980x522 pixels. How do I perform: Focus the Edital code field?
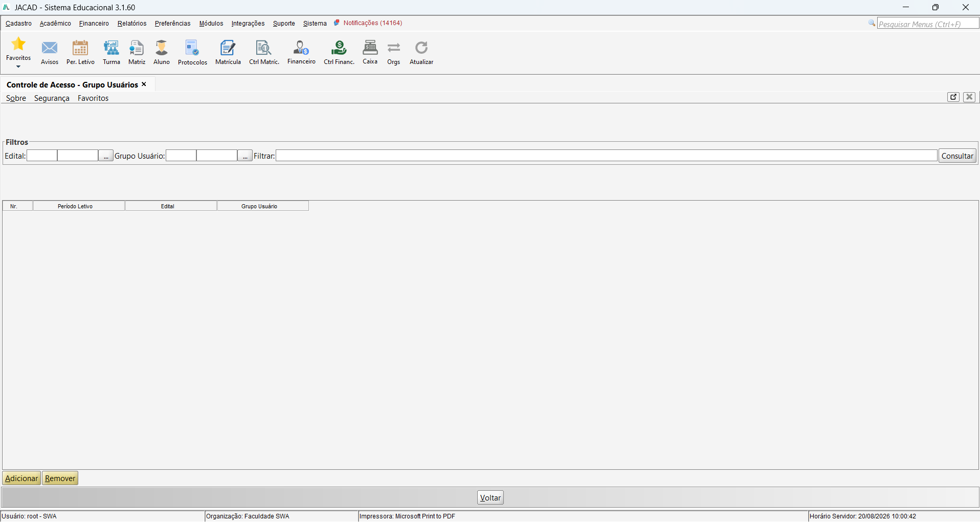click(x=42, y=156)
